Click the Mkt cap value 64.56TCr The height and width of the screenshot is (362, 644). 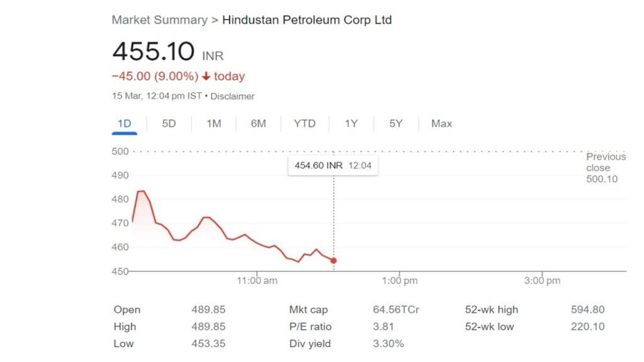tap(396, 310)
